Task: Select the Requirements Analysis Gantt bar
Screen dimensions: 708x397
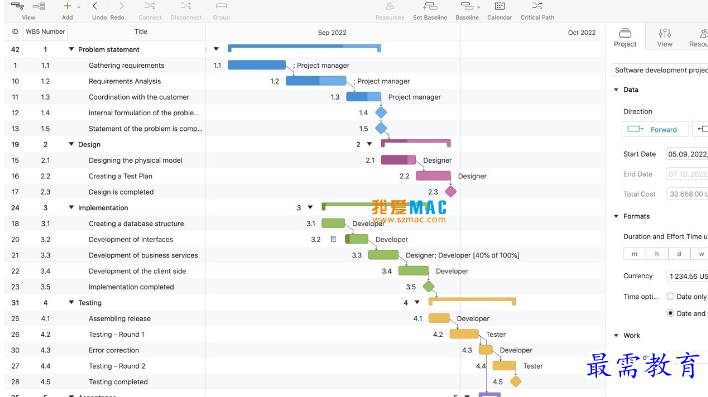Action: (x=316, y=81)
